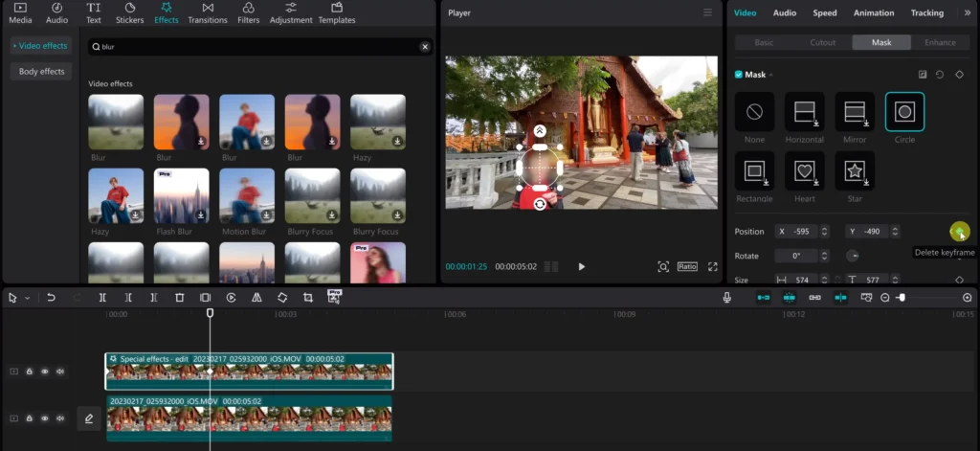The image size is (980, 451).
Task: Click the rotation dial knob
Action: [853, 256]
